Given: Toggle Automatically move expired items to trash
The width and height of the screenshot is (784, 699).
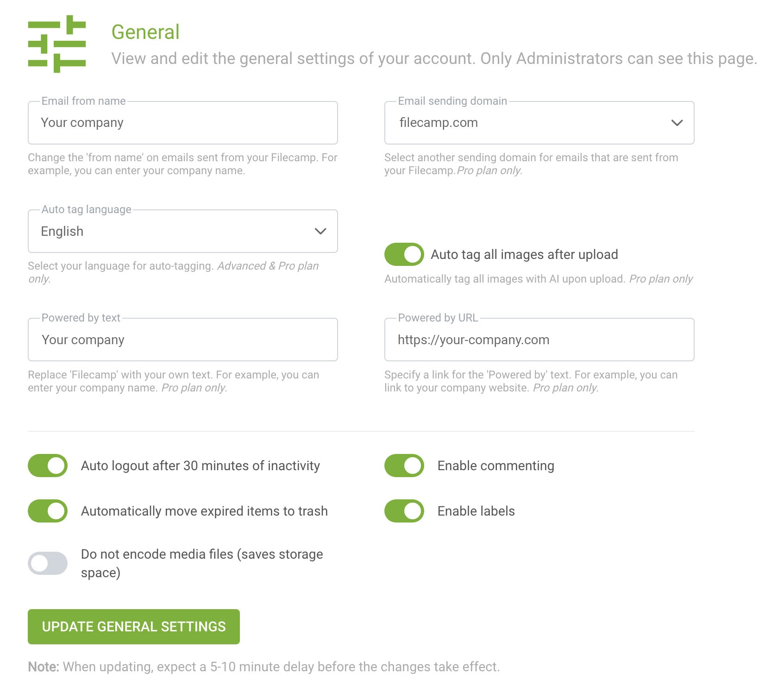Looking at the screenshot, I should pyautogui.click(x=48, y=511).
